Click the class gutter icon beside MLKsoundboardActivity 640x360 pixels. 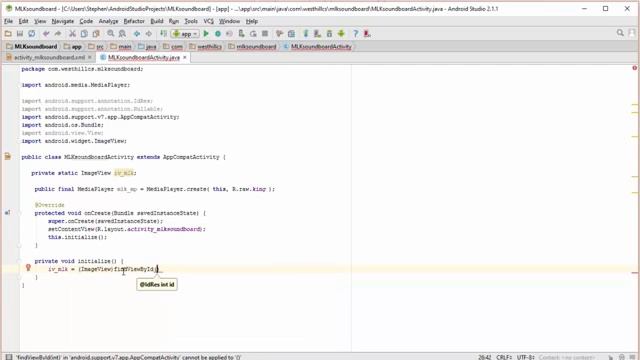pyautogui.click(x=8, y=156)
